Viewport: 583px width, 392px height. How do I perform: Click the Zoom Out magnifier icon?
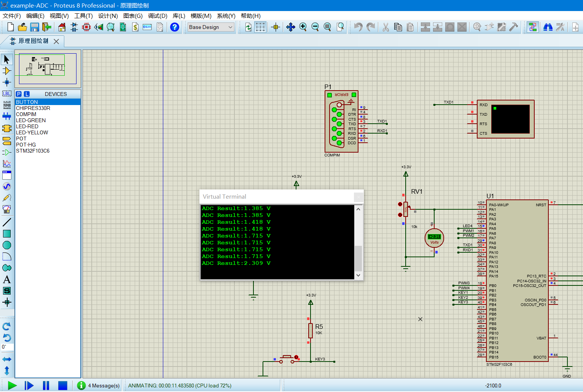pos(315,27)
